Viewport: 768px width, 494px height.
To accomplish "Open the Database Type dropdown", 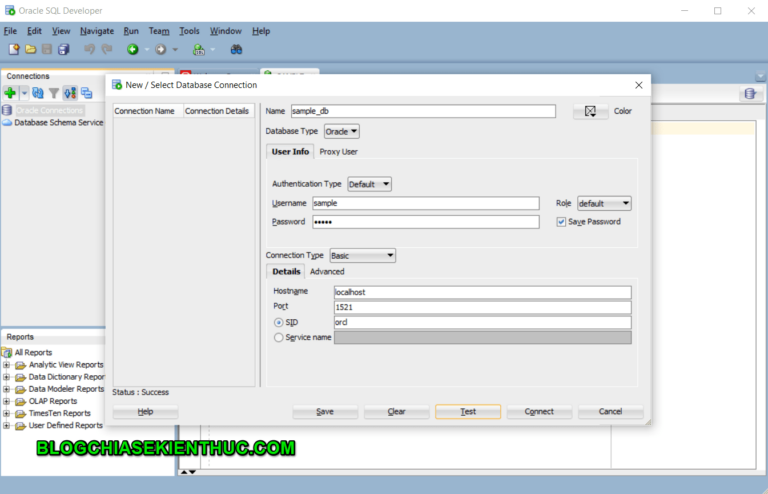I will click(x=341, y=131).
